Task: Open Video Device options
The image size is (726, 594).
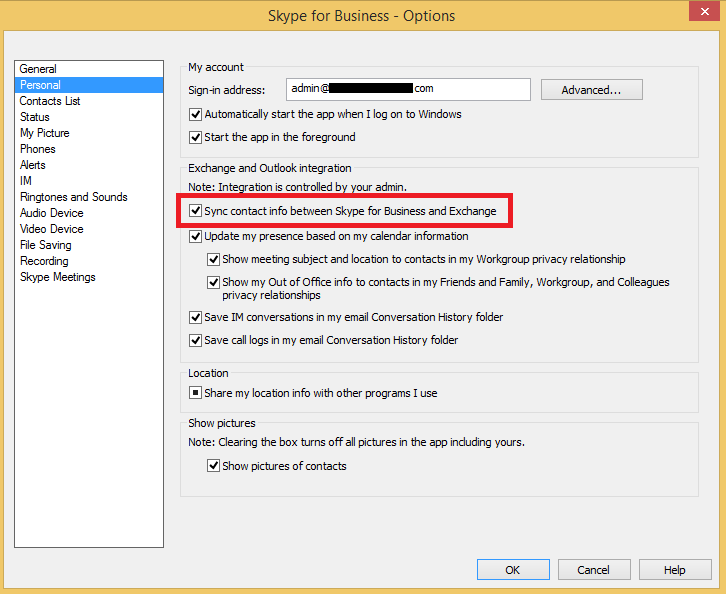Action: click(52, 229)
